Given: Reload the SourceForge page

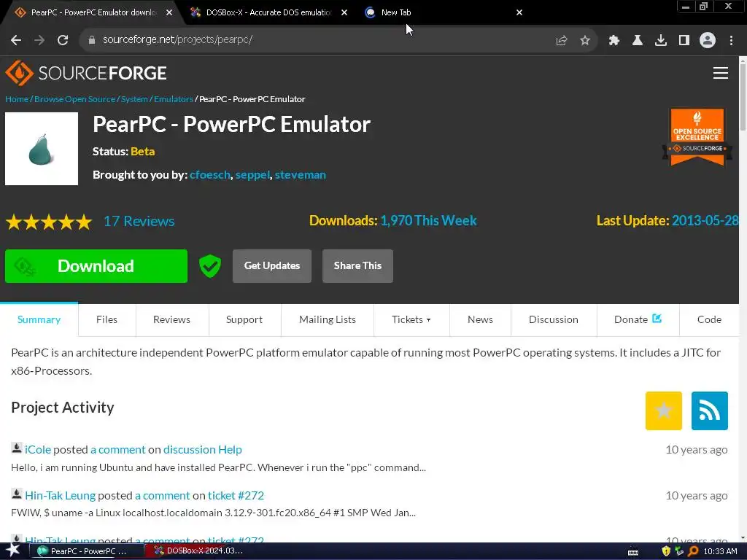Looking at the screenshot, I should [x=63, y=40].
